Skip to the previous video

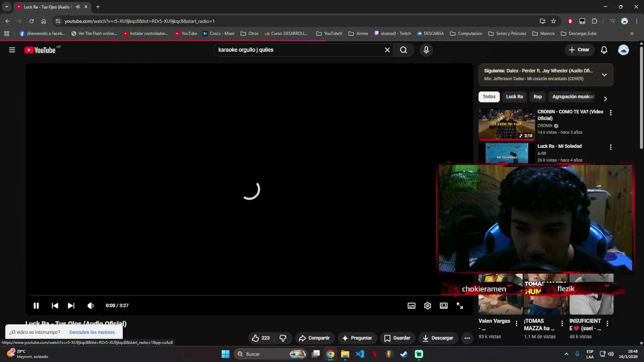click(55, 306)
